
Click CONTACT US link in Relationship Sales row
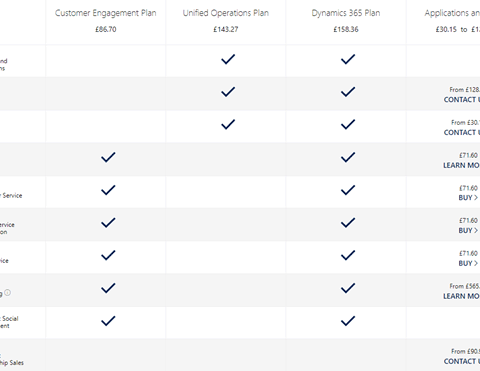(462, 361)
